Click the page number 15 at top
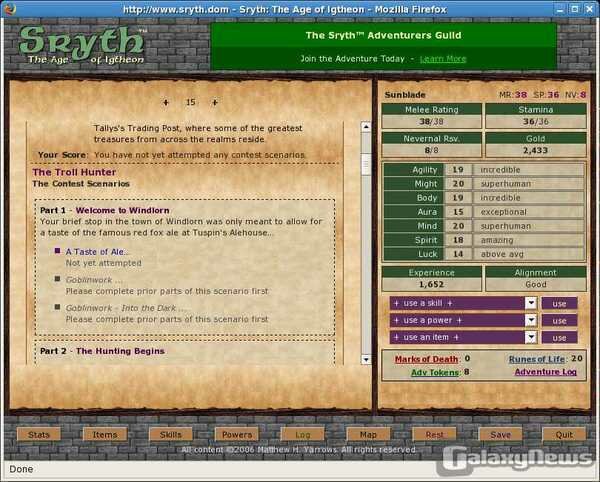 (x=191, y=102)
